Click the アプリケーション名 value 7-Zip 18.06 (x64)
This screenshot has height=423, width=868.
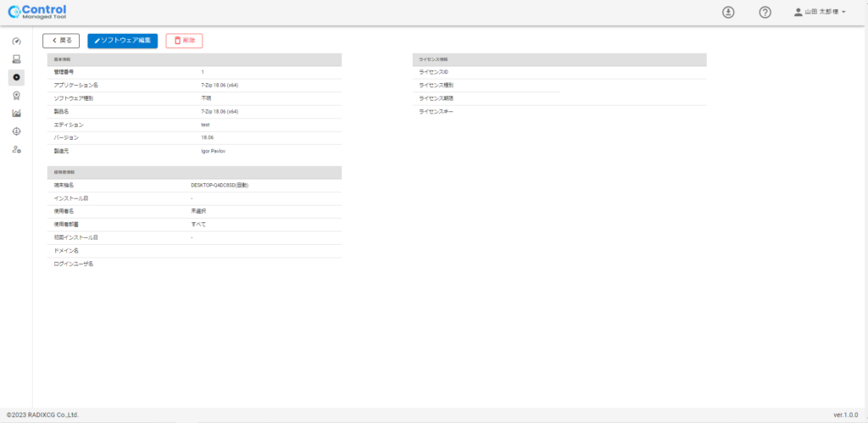click(x=220, y=86)
